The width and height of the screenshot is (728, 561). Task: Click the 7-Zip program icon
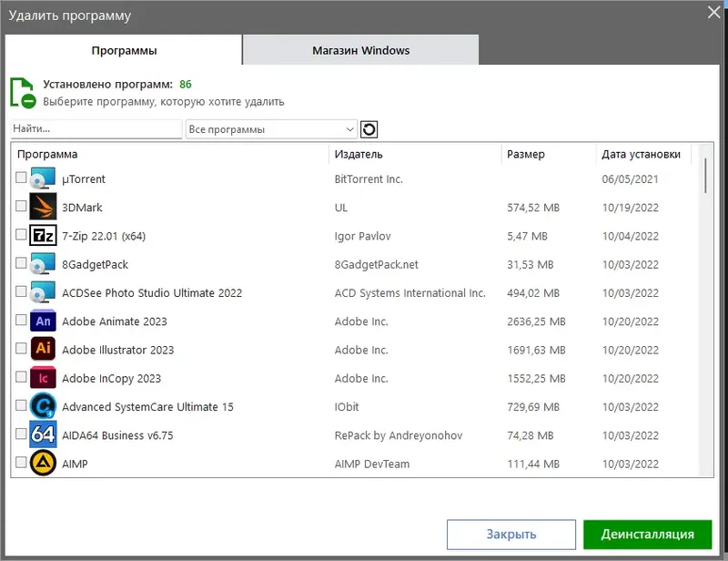[x=43, y=236]
